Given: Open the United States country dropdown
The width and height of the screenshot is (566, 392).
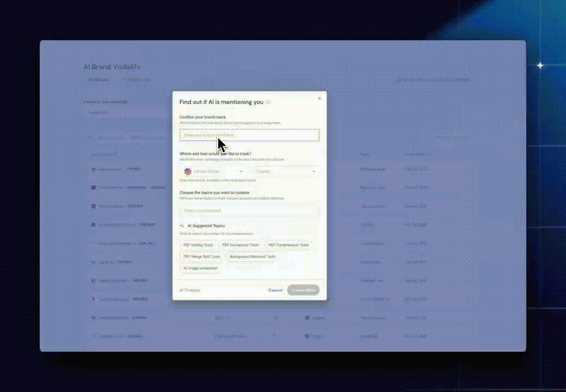Looking at the screenshot, I should tap(213, 171).
